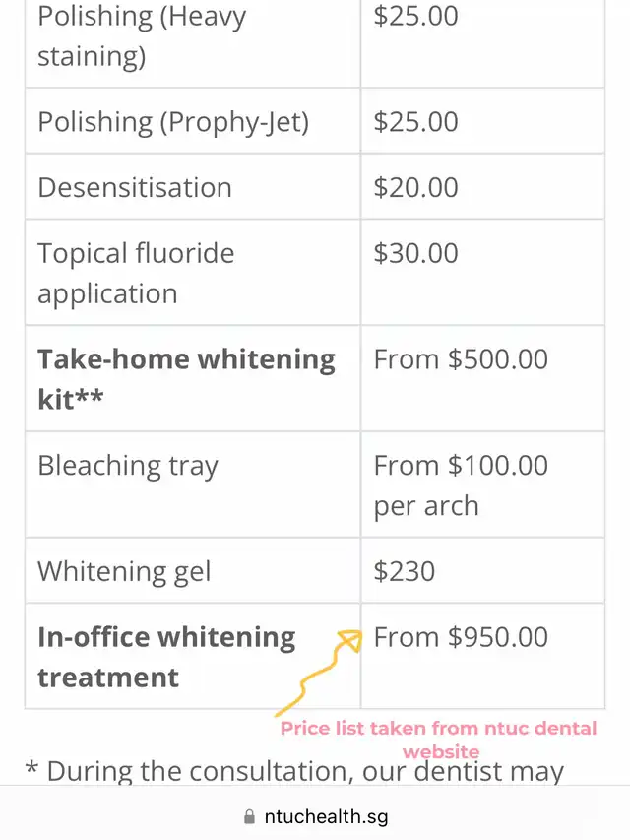Click the $30.00 fluoride price cell
Viewport: 630px width, 840px height.
coord(415,253)
